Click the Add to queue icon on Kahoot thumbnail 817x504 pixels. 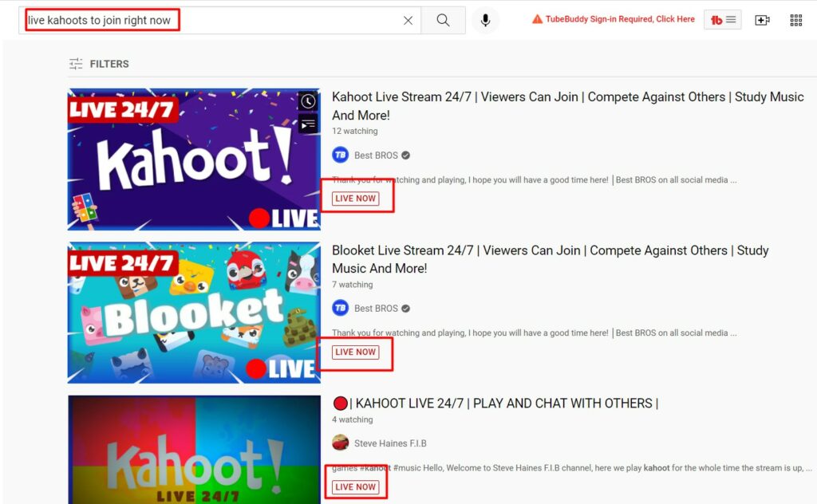pyautogui.click(x=308, y=124)
